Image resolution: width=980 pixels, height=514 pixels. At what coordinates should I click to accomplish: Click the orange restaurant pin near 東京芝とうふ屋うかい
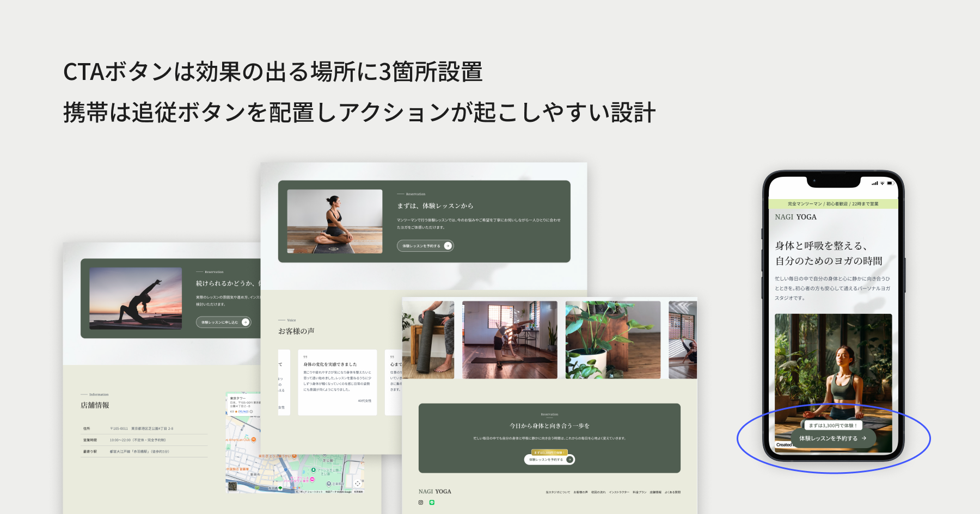point(295,456)
